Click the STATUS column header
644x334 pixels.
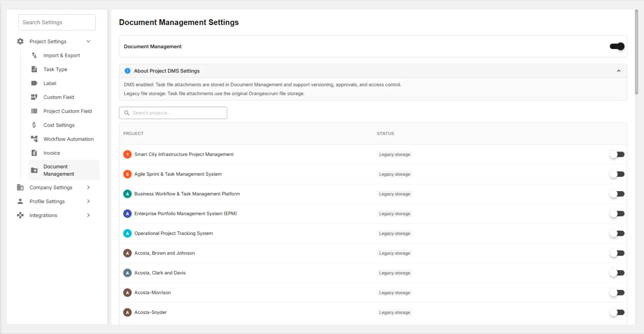point(385,133)
